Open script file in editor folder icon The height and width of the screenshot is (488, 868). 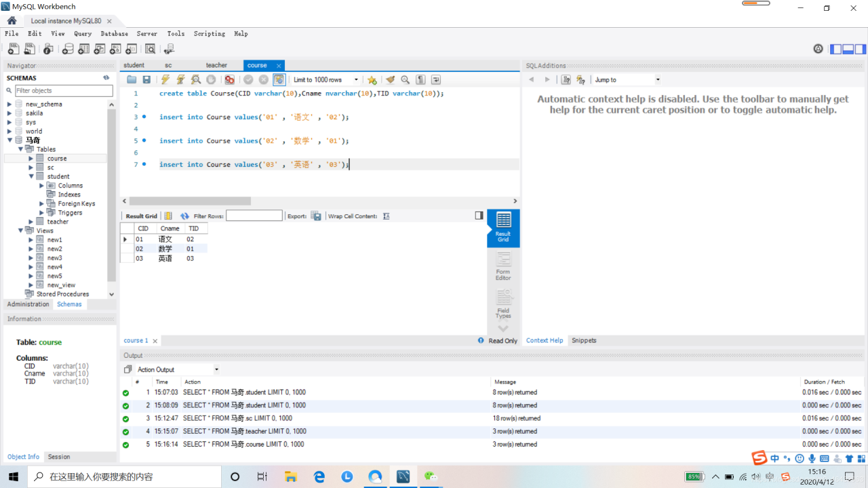[132, 80]
